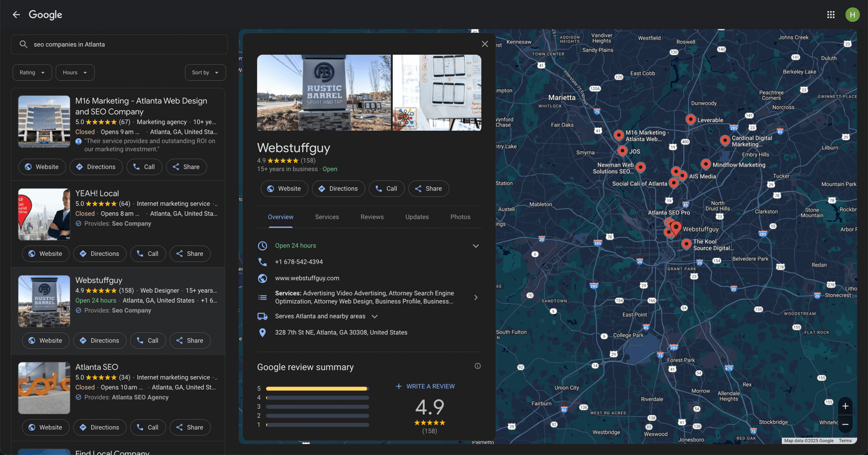
Task: Get Directions for M16 Marketing listing
Action: [x=96, y=167]
